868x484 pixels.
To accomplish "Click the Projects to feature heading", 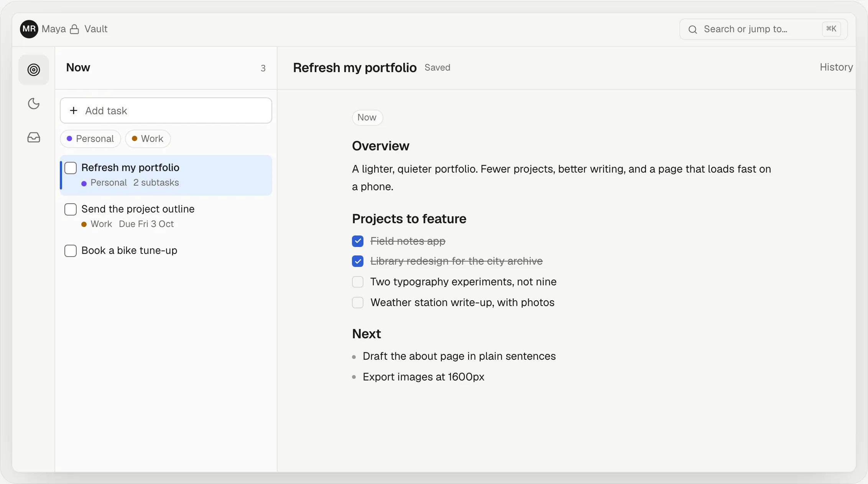I will (409, 219).
